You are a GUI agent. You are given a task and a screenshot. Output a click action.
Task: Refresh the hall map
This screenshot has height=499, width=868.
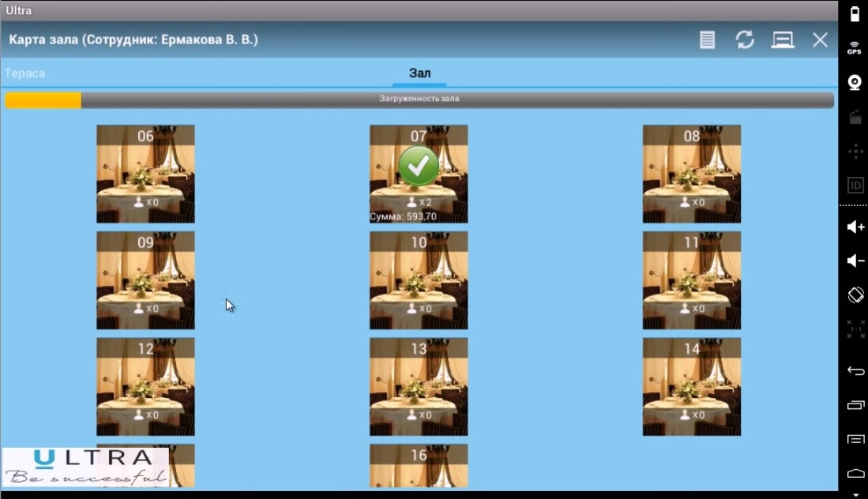pyautogui.click(x=745, y=39)
